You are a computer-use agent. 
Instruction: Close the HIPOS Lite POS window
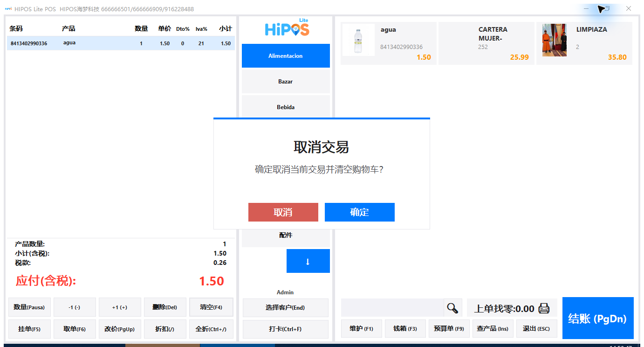point(629,8)
